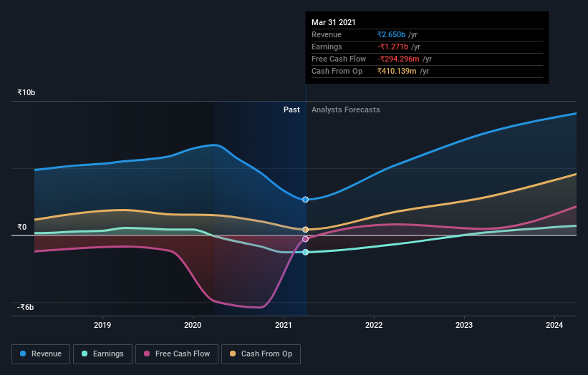
Task: Click the ₹410.139m cash from op value
Action: (x=397, y=71)
